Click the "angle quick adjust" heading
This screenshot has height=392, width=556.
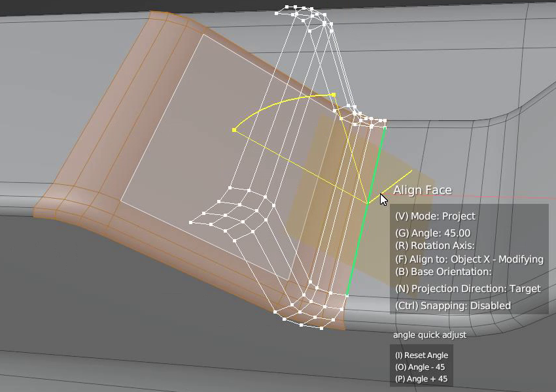(430, 335)
